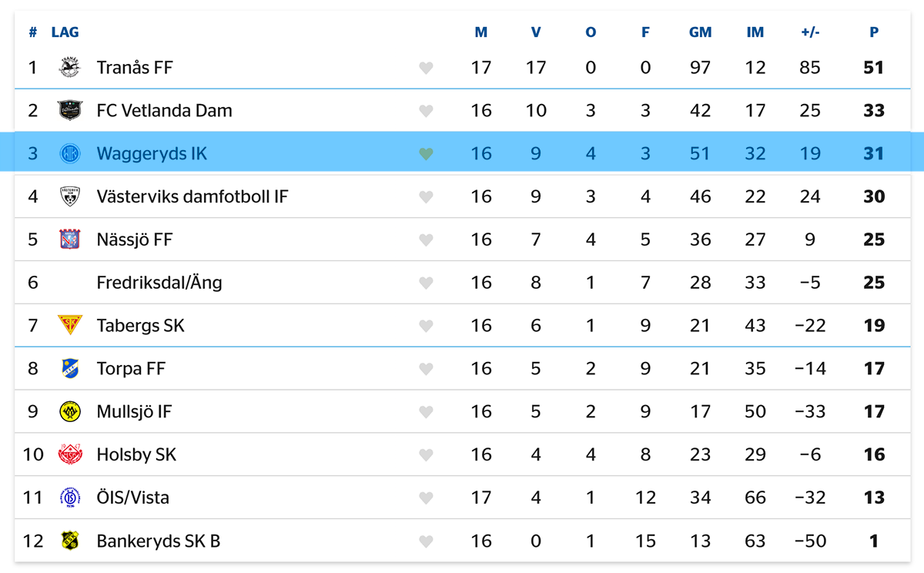This screenshot has width=924, height=573.
Task: Click the Torpa FF shield logo
Action: coord(69,368)
